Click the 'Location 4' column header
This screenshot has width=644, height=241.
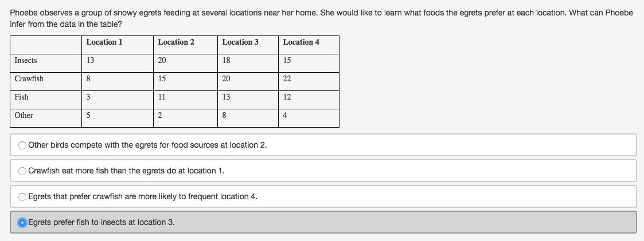[x=301, y=42]
